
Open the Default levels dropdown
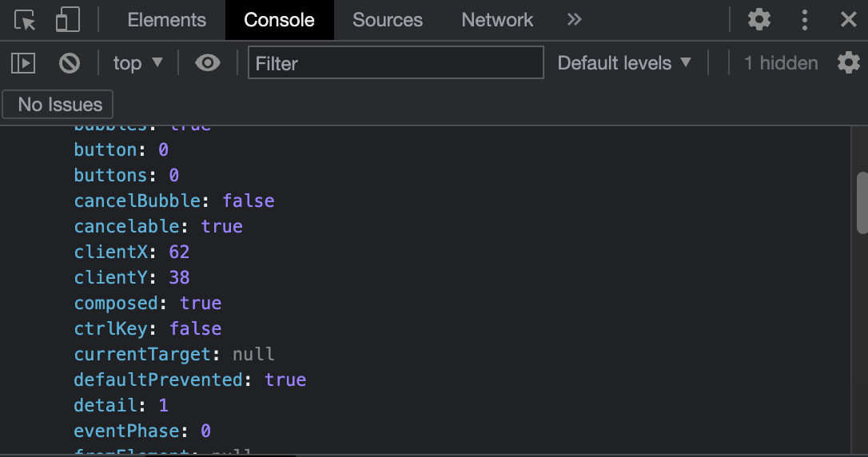[x=624, y=63]
